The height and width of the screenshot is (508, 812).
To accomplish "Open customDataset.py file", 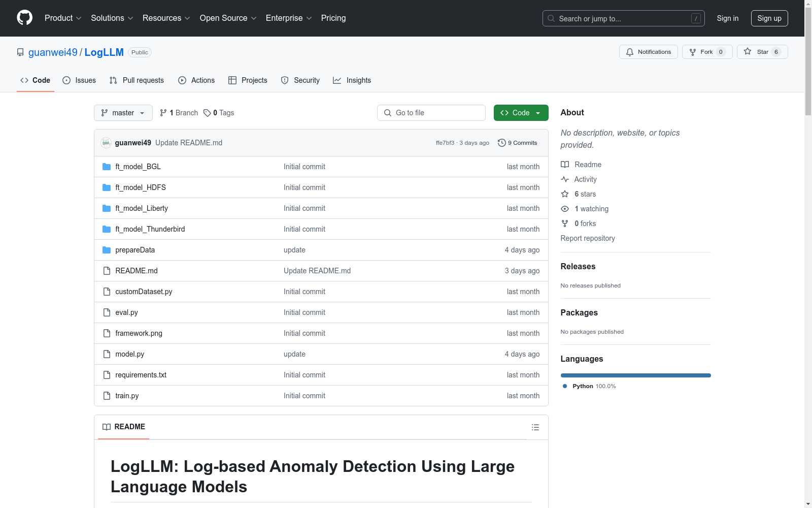I will (144, 292).
